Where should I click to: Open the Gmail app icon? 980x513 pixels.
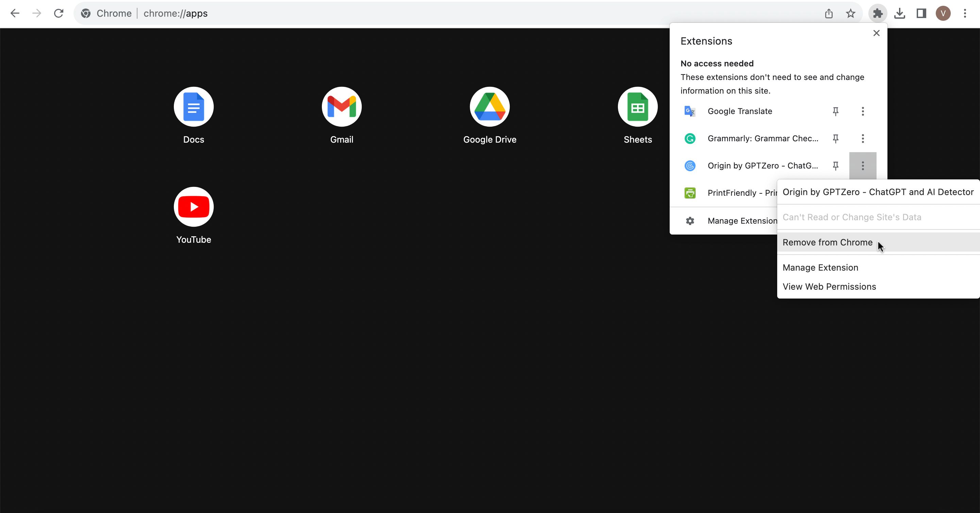341,107
